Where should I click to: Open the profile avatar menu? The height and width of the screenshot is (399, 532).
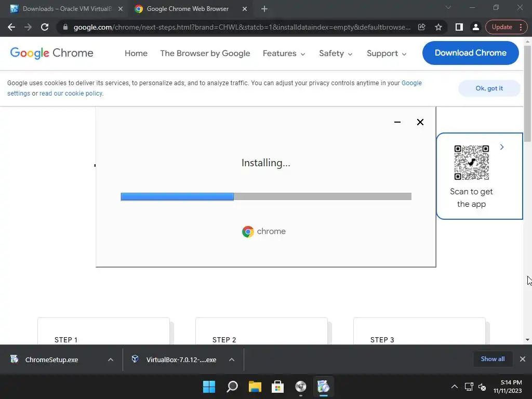coord(476,27)
